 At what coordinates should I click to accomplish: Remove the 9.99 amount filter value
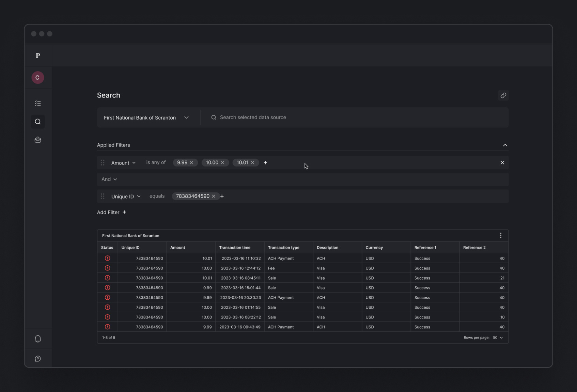(191, 163)
